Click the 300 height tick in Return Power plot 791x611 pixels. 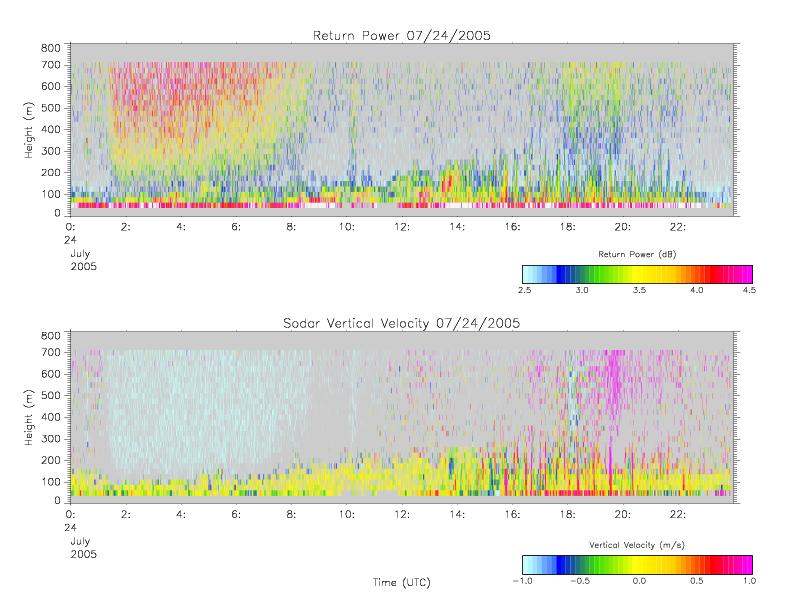click(50, 151)
